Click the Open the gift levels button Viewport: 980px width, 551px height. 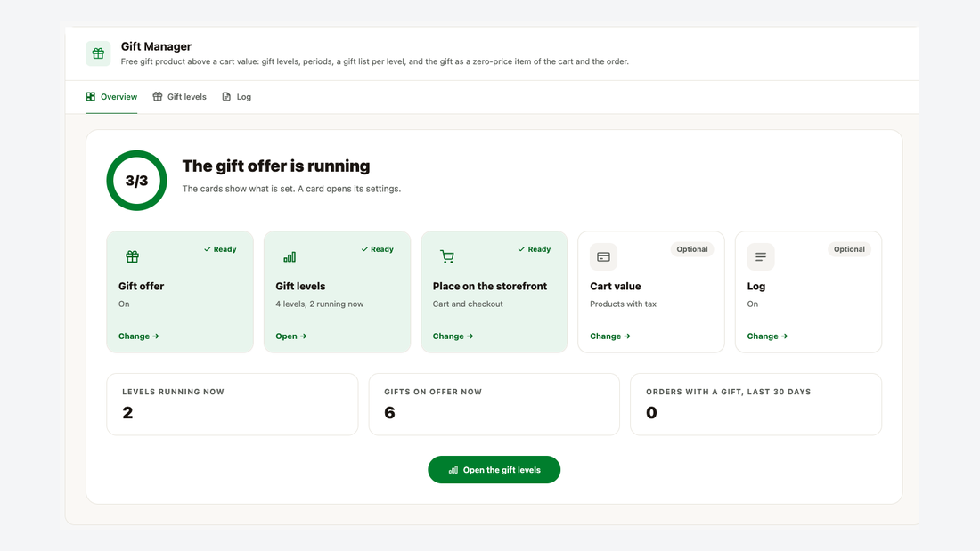494,470
